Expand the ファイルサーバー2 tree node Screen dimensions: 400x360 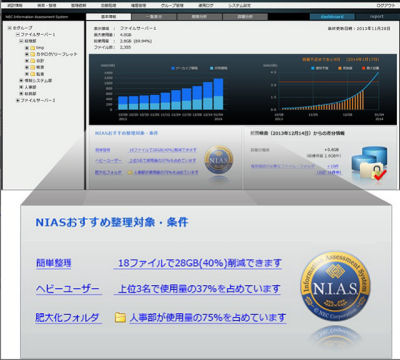[18, 100]
